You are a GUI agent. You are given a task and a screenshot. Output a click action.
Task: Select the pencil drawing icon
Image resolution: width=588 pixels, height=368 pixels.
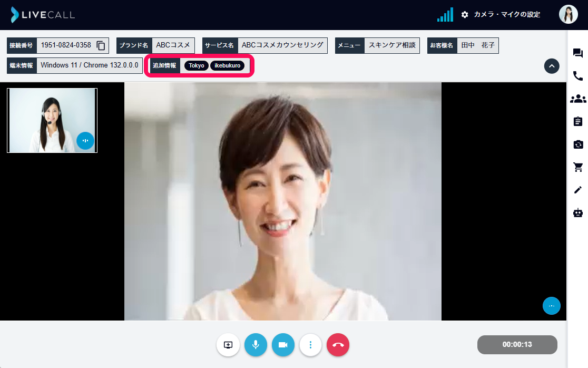pyautogui.click(x=578, y=190)
